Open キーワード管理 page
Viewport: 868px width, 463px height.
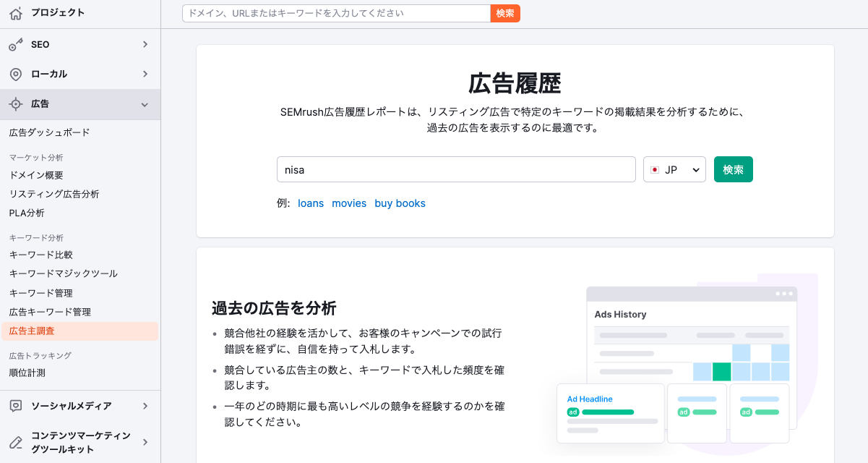pos(41,293)
